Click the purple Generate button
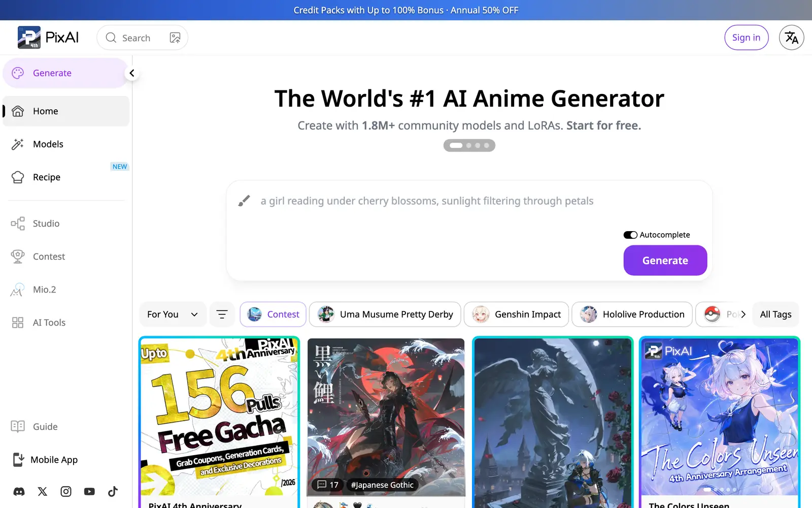 [665, 261]
